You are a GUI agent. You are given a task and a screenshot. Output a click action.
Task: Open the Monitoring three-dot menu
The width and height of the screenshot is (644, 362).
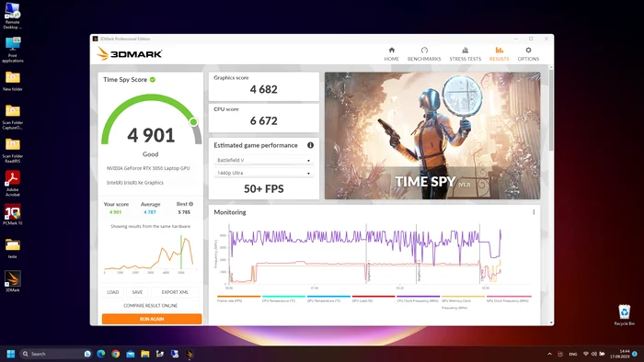click(534, 212)
